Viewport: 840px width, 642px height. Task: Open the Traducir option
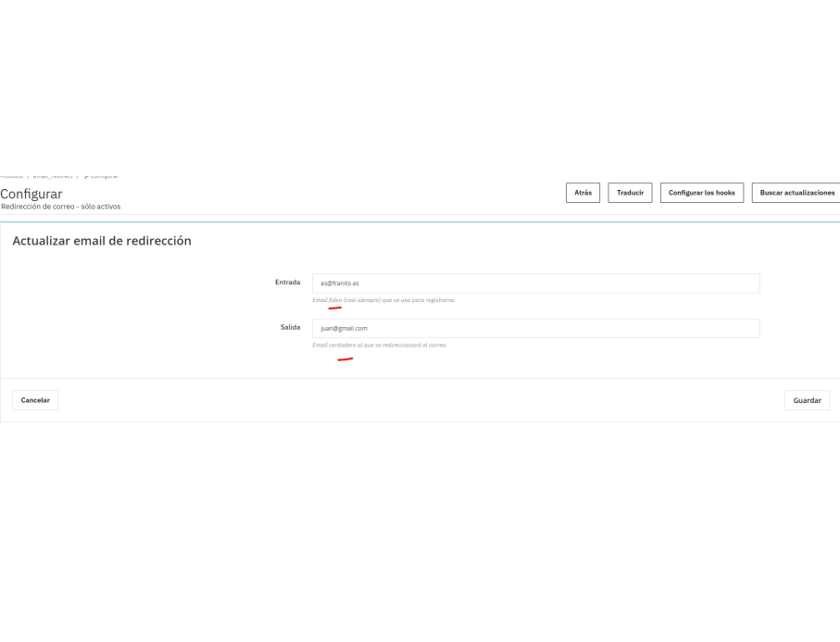(x=630, y=193)
